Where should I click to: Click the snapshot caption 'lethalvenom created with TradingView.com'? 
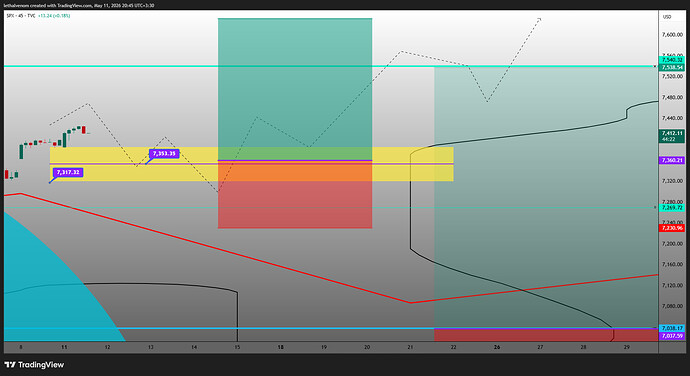point(48,5)
